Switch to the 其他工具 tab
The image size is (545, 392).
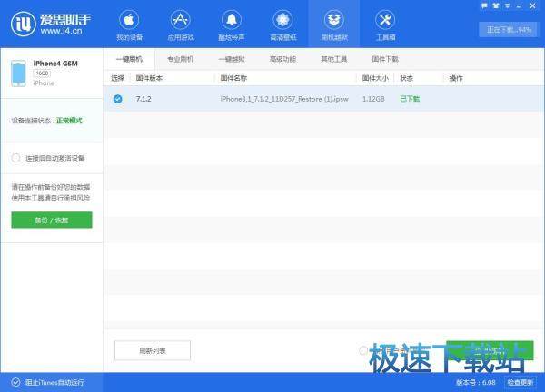click(333, 59)
